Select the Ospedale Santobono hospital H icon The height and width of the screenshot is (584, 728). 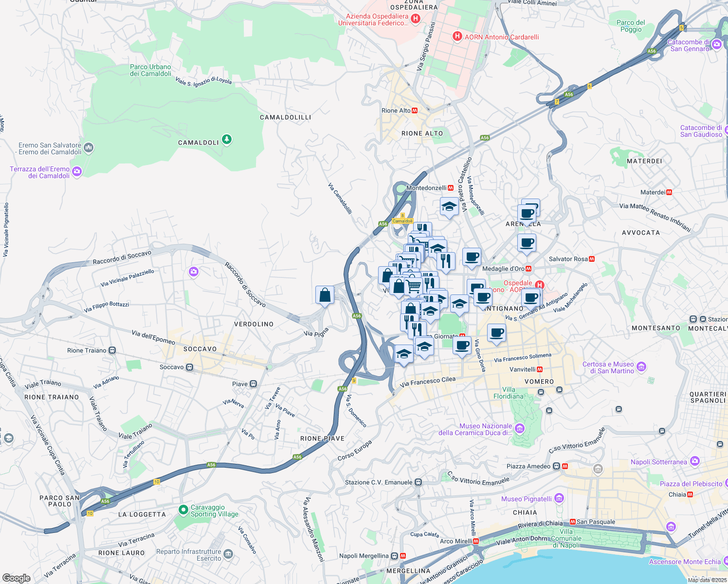point(539,285)
